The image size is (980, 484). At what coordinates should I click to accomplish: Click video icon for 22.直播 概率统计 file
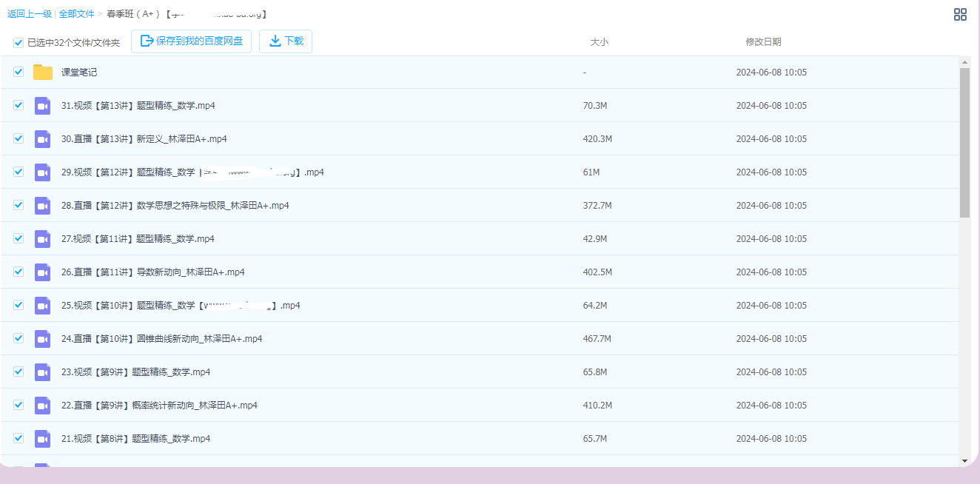coord(42,406)
